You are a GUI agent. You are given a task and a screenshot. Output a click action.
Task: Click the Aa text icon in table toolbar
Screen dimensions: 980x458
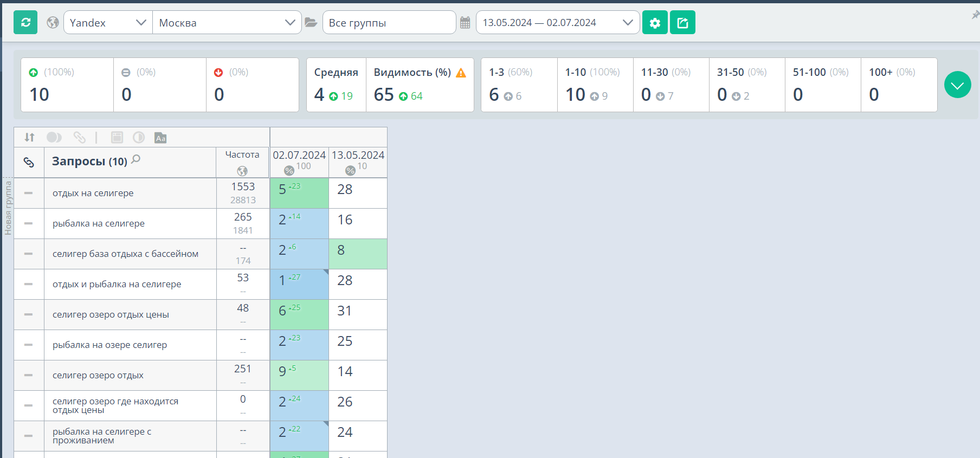click(160, 138)
